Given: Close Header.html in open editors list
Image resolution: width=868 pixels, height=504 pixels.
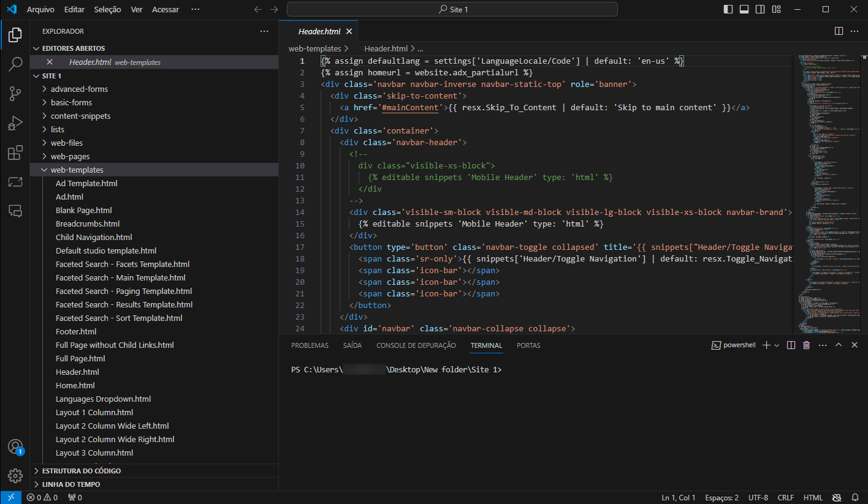Looking at the screenshot, I should [50, 62].
